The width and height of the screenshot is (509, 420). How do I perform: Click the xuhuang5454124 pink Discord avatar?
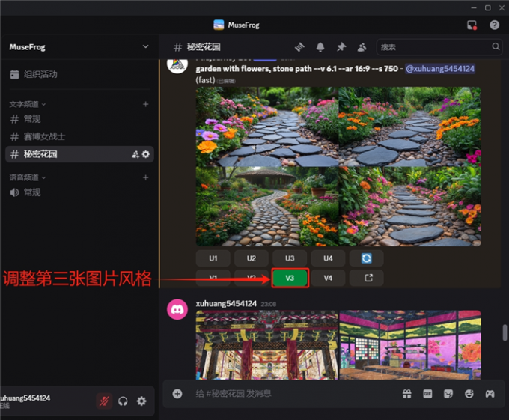click(177, 309)
